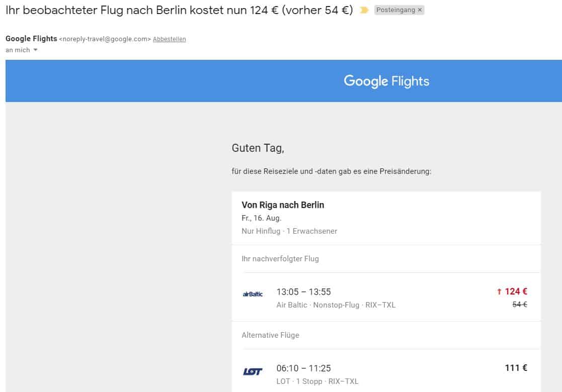562x392 pixels.
Task: Click the noreply-travel@google.com sender address
Action: 105,39
